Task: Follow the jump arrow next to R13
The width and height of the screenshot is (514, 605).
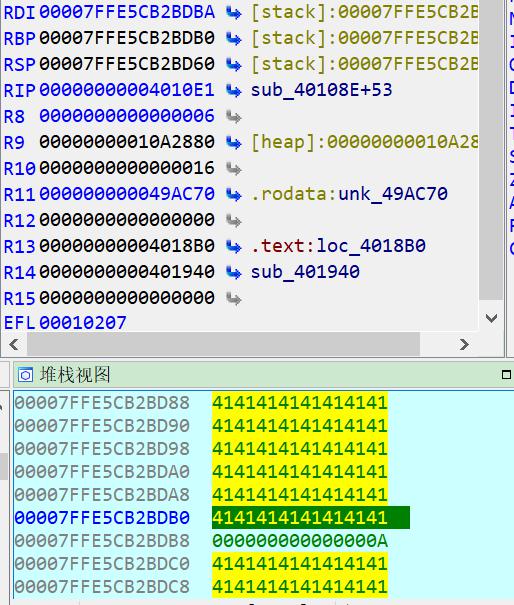Action: coord(233,247)
